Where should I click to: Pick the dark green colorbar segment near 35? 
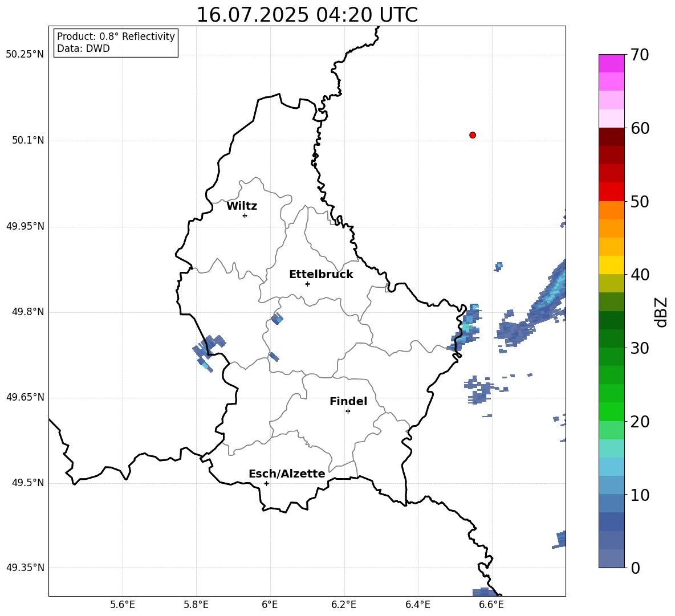tap(611, 320)
